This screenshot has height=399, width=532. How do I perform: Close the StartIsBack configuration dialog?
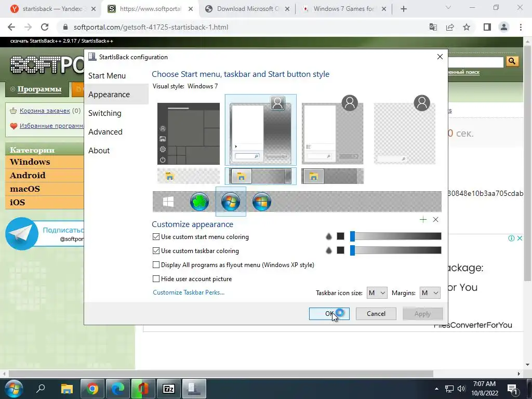click(x=440, y=57)
